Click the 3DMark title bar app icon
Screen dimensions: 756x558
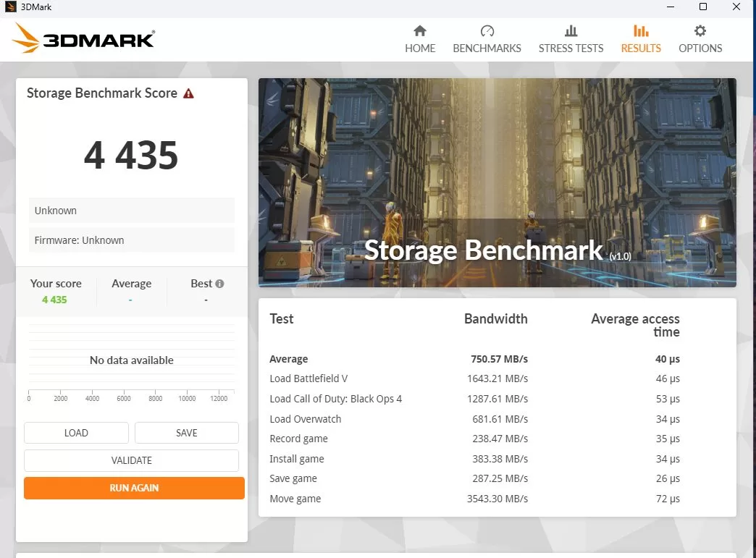click(x=10, y=7)
